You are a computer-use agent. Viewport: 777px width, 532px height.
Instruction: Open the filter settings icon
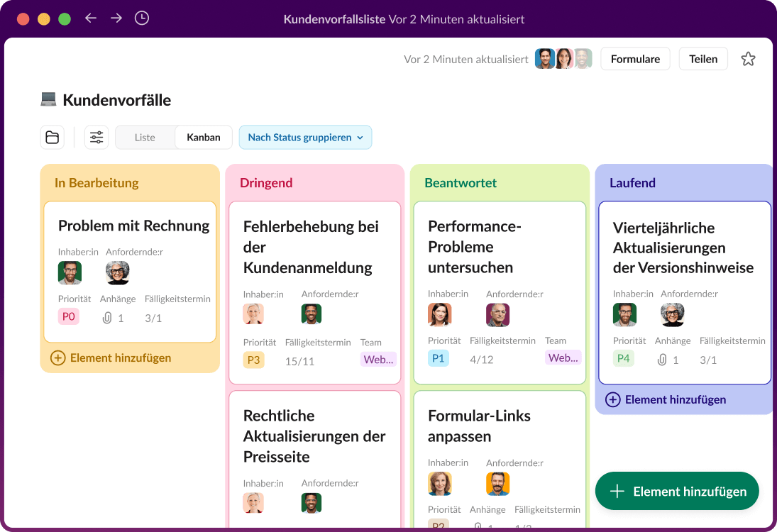click(97, 137)
